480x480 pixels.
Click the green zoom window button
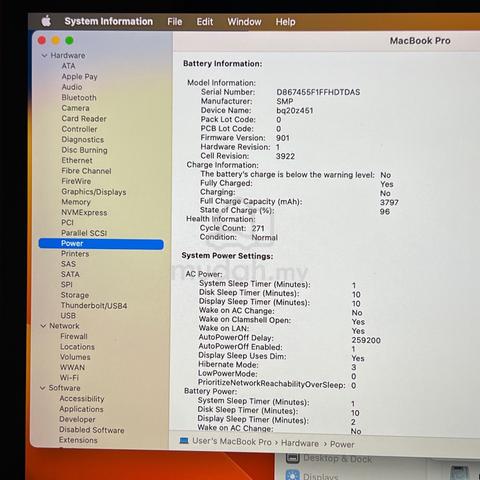pyautogui.click(x=69, y=40)
